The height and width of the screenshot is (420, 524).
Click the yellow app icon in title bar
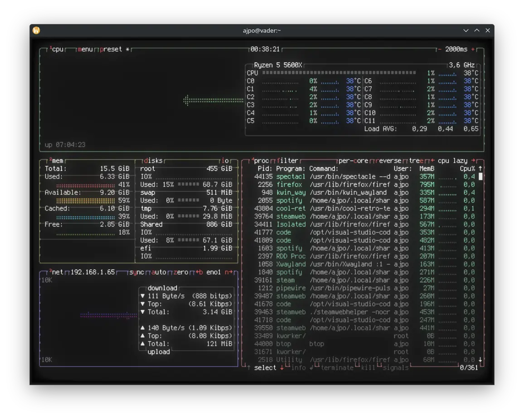[x=36, y=30]
